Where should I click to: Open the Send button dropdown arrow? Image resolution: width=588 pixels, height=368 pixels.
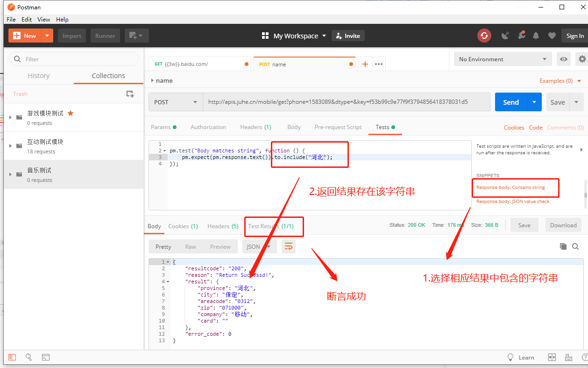tap(535, 102)
